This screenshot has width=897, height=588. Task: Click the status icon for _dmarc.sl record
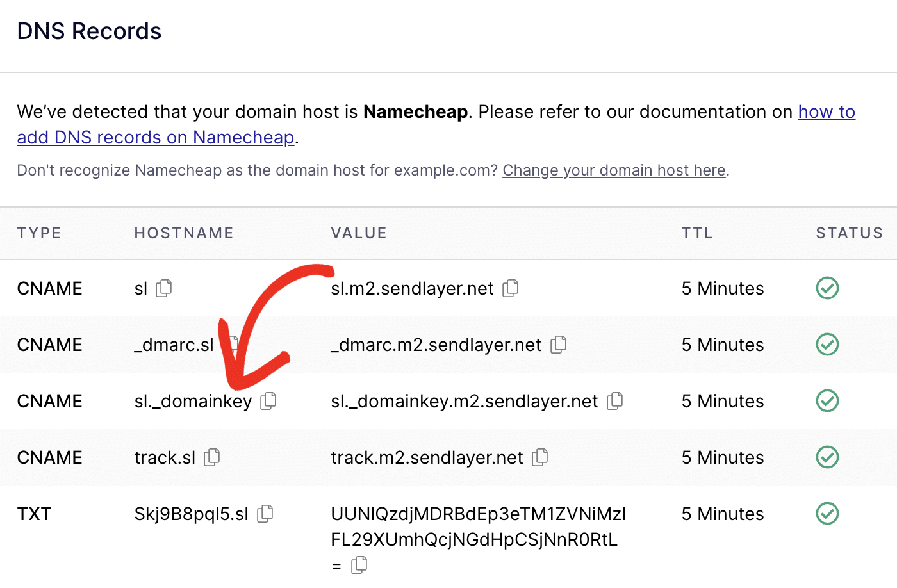(x=827, y=345)
